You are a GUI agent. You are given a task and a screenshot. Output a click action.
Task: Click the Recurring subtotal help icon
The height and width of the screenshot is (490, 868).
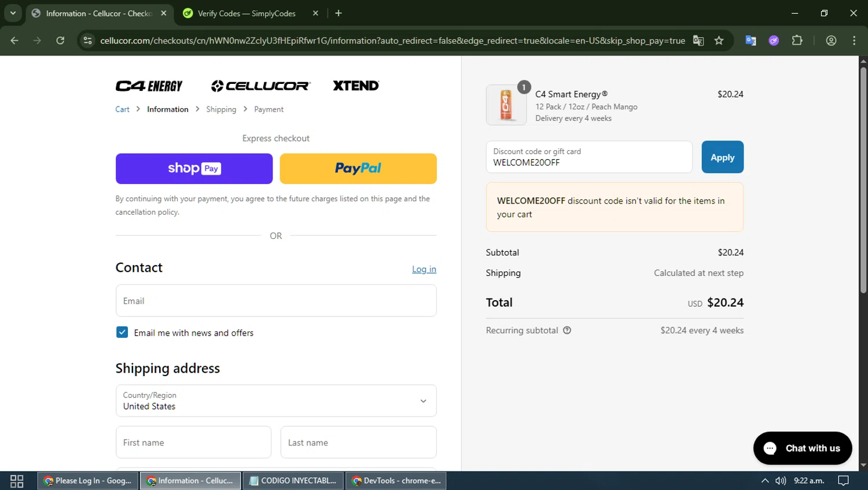tap(567, 330)
